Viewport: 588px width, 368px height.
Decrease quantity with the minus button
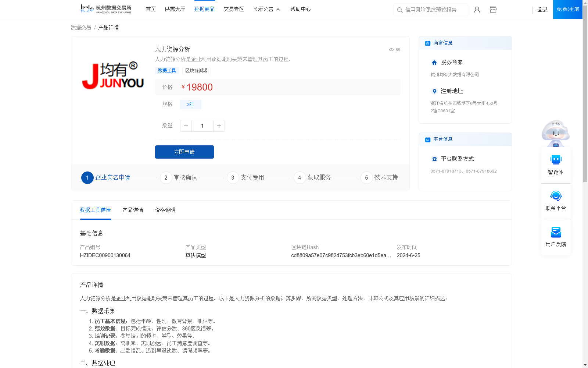186,126
